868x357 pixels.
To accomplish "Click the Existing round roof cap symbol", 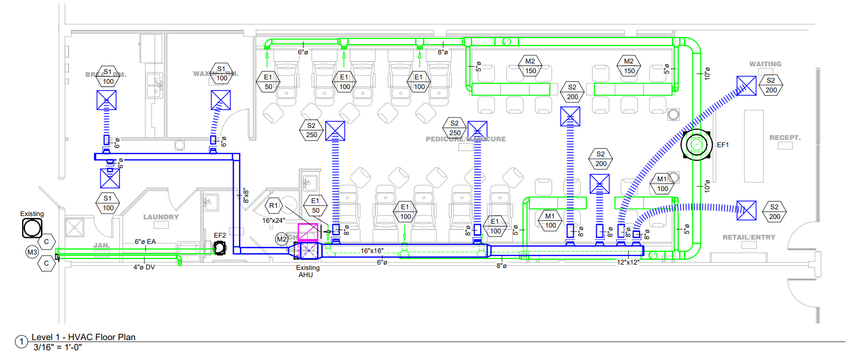I will click(32, 228).
